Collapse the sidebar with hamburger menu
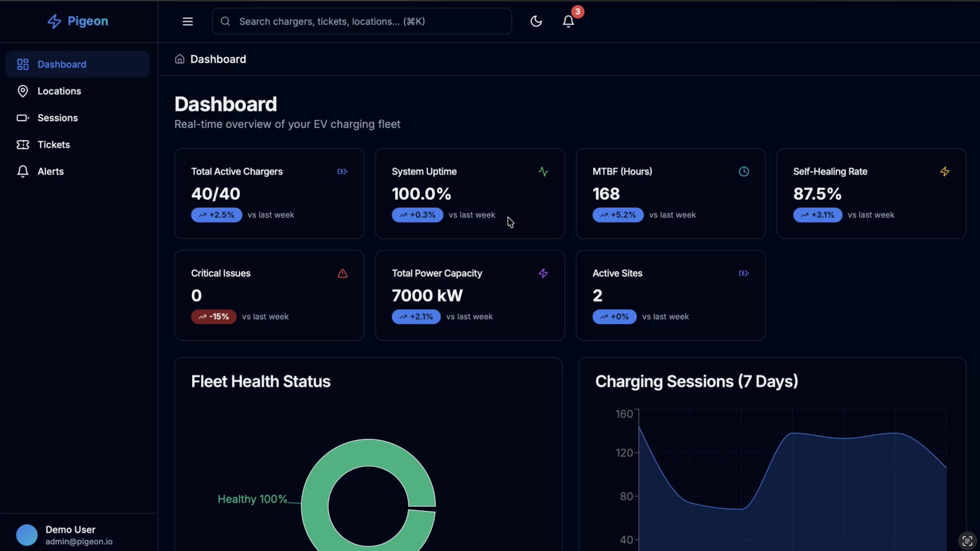 click(x=187, y=21)
